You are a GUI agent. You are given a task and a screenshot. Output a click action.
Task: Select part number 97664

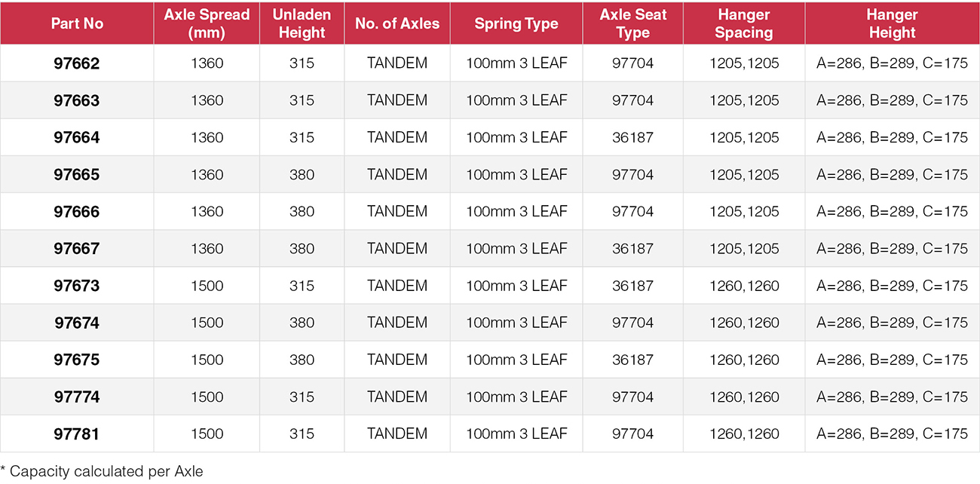point(77,138)
